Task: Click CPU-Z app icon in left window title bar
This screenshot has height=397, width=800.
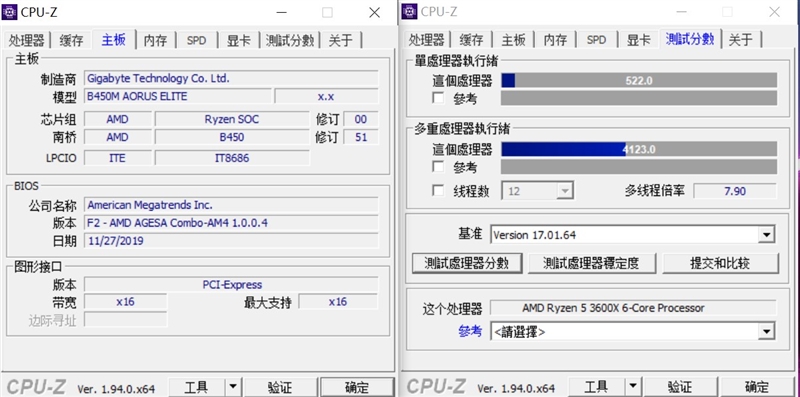Action: (9, 12)
